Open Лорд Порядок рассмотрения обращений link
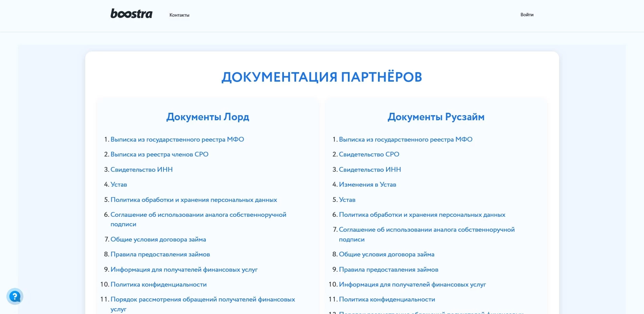This screenshot has width=644, height=314. coord(202,299)
